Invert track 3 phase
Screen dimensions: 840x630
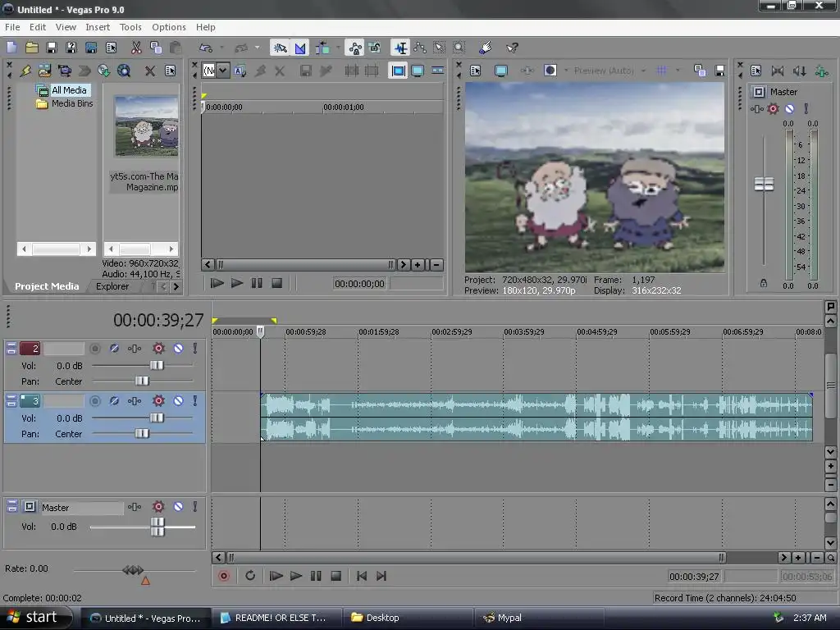click(114, 400)
